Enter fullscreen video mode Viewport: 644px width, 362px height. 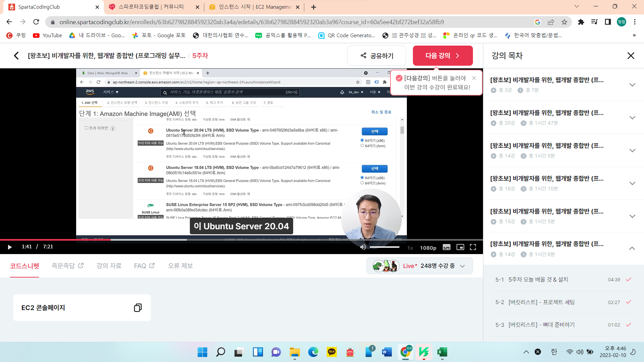[x=473, y=247]
